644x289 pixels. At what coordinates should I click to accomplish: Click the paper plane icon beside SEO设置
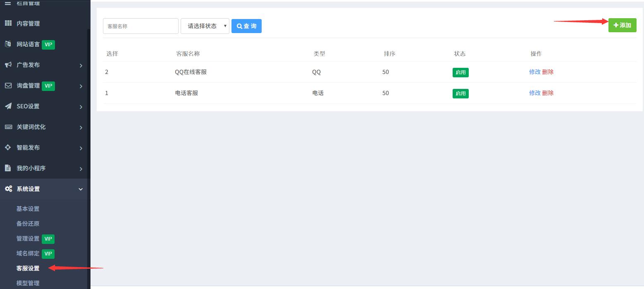click(8, 106)
